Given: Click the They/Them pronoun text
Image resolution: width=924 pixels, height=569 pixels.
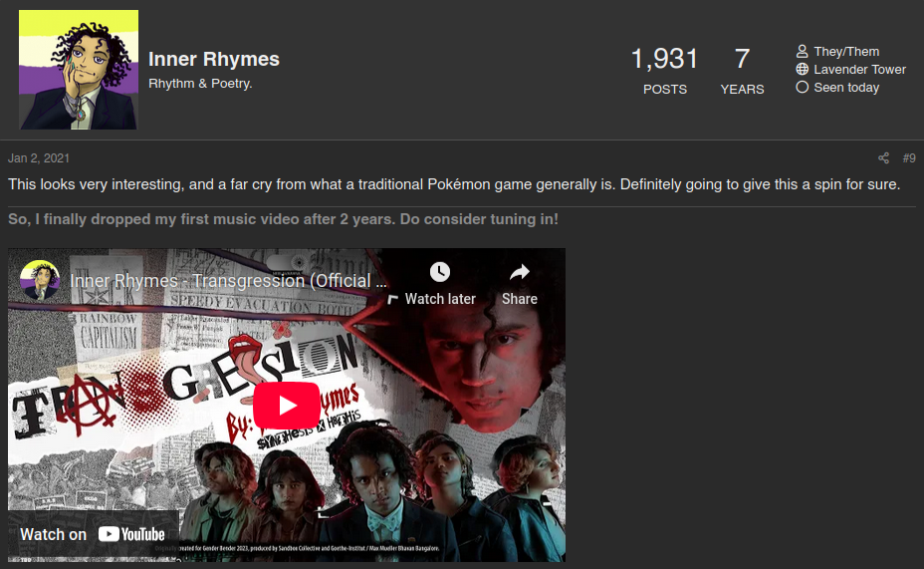Looking at the screenshot, I should 846,51.
